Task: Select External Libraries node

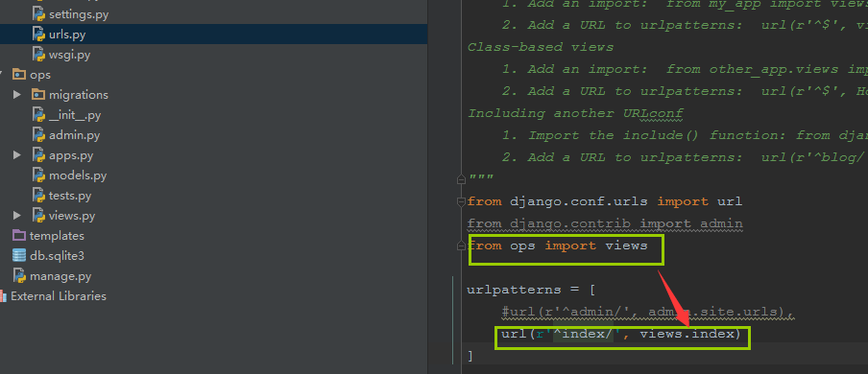Action: 59,296
